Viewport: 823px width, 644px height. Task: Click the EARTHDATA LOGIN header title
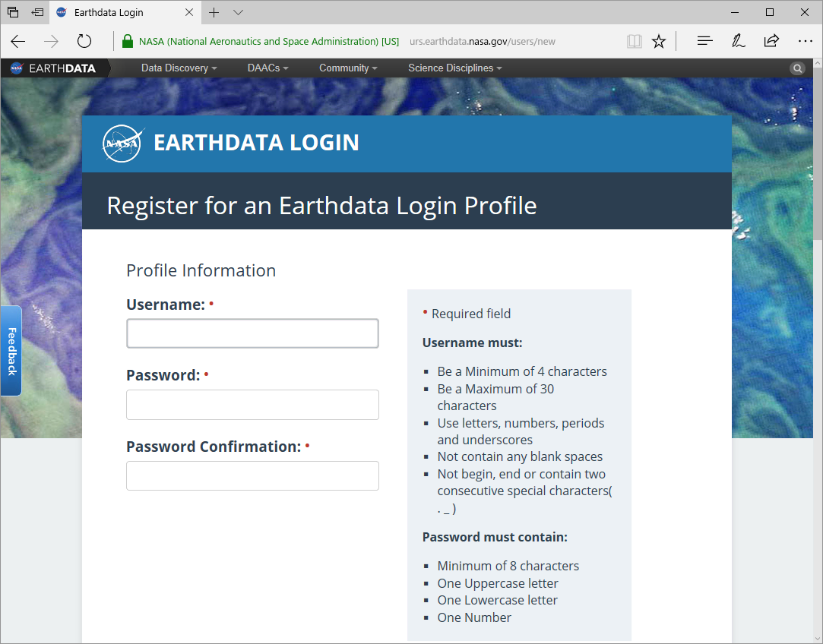[256, 143]
